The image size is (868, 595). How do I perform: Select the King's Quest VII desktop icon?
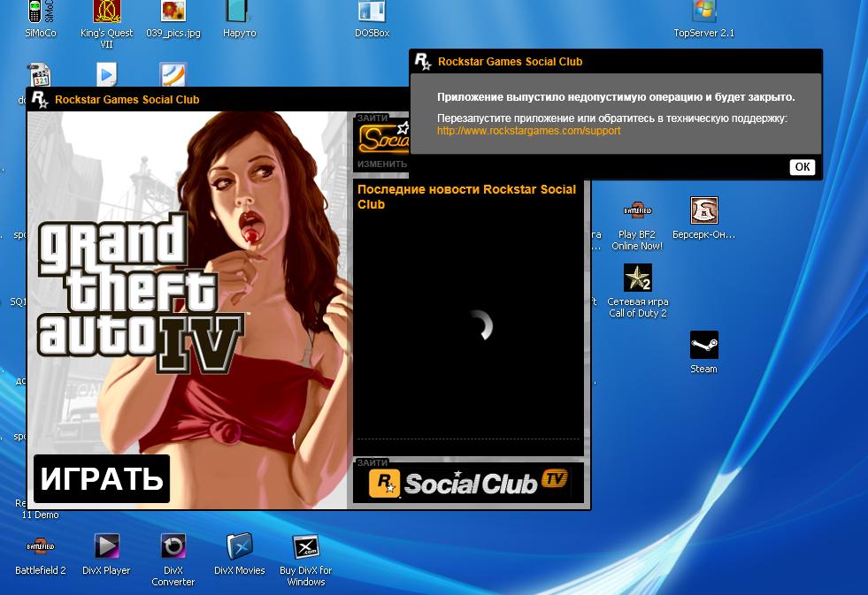107,24
